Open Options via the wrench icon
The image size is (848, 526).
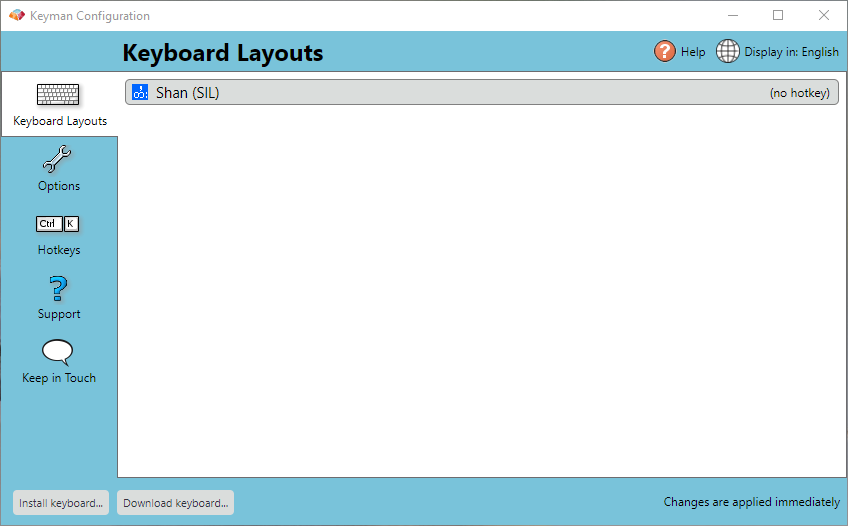(x=57, y=159)
